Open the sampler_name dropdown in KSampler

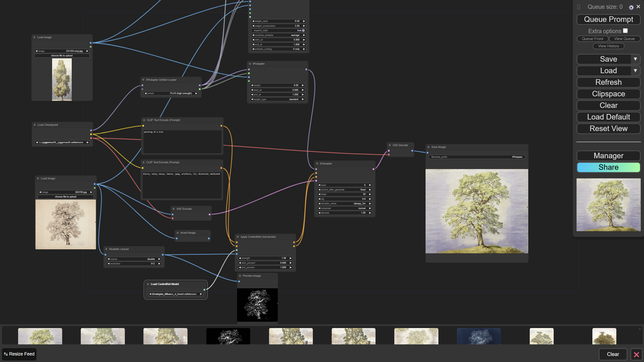[344, 204]
